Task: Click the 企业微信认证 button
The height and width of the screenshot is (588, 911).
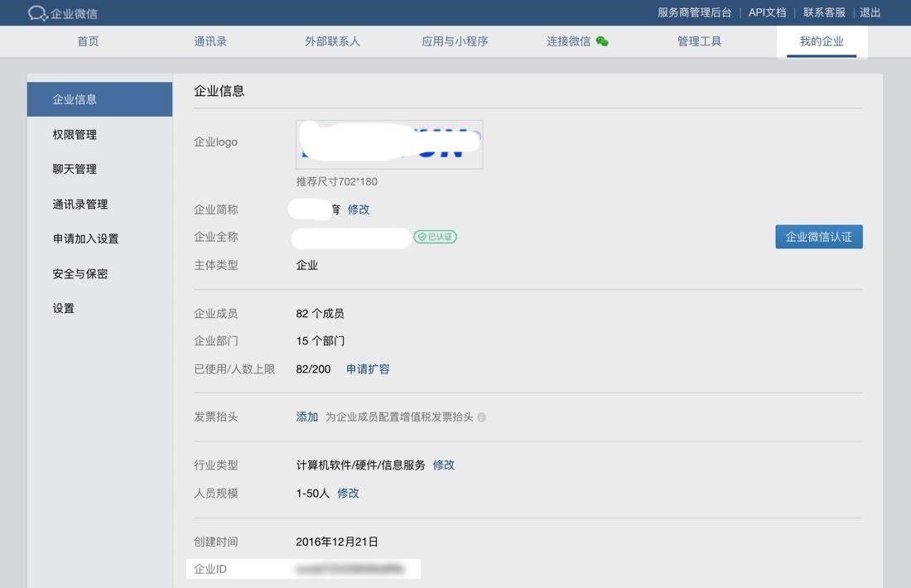Action: coord(818,237)
